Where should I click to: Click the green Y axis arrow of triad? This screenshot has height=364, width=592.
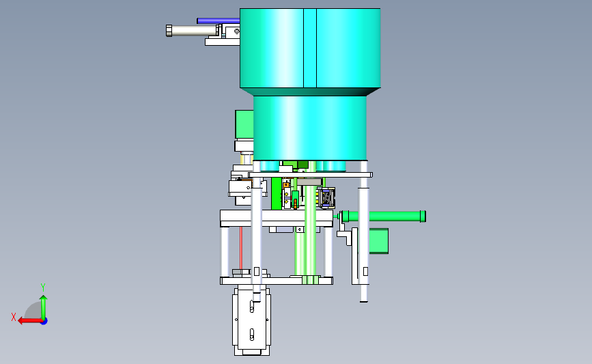click(44, 307)
